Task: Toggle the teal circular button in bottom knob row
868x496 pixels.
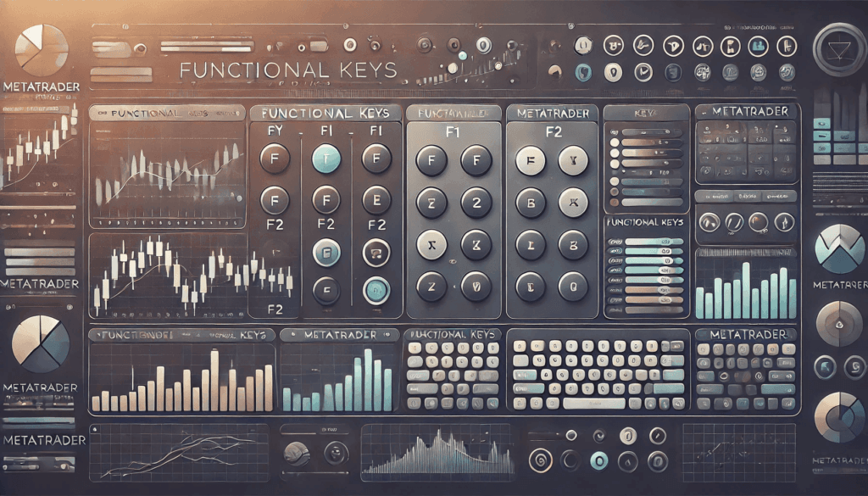Action: 599,460
